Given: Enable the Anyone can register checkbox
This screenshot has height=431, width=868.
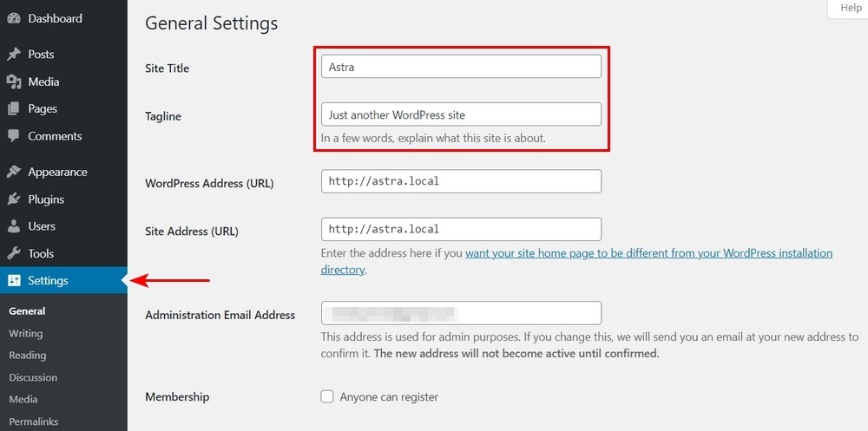Looking at the screenshot, I should click(x=327, y=397).
